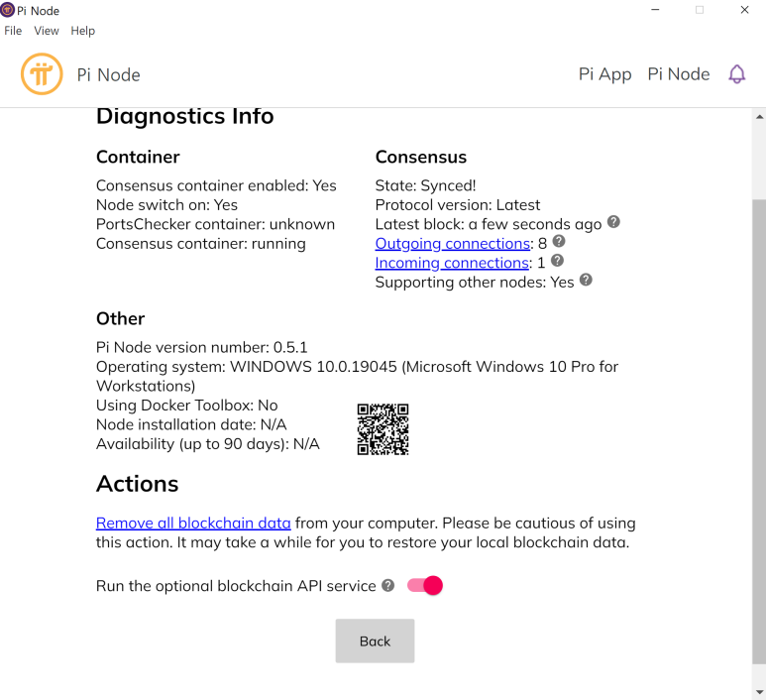Click the 'Diagnostics Info' heading
766x700 pixels.
[184, 116]
